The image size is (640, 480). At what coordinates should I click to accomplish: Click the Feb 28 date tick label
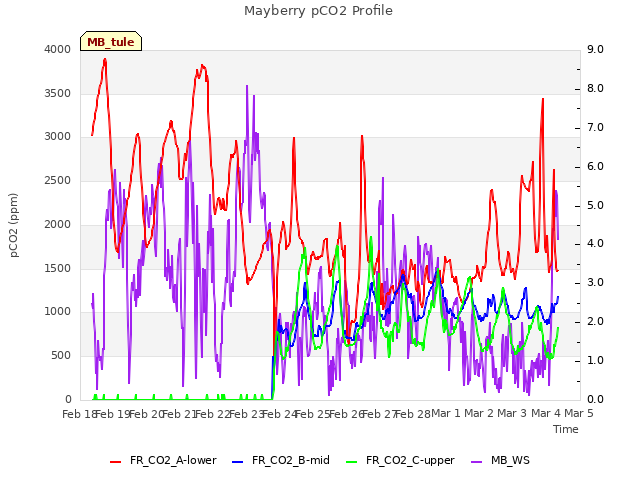pos(413,414)
